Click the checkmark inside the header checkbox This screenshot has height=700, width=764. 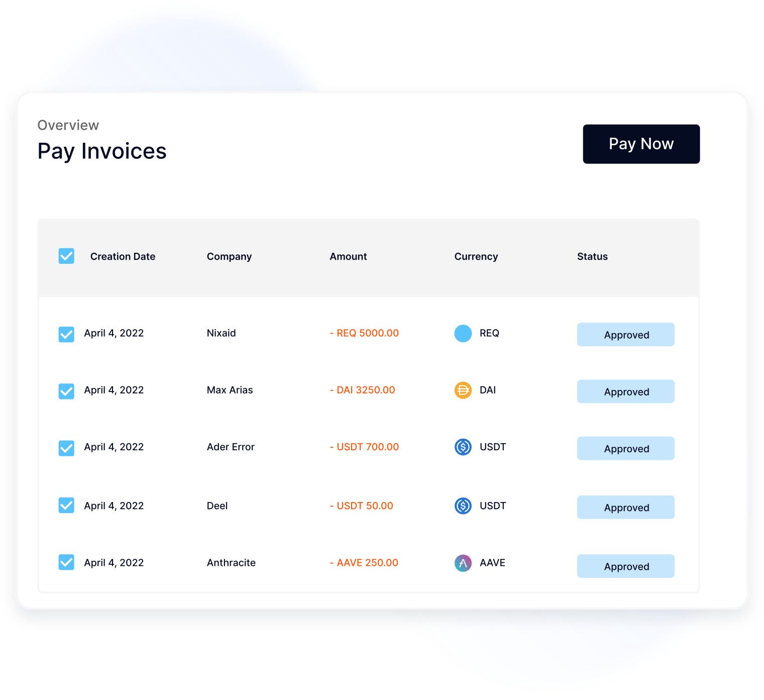point(66,256)
